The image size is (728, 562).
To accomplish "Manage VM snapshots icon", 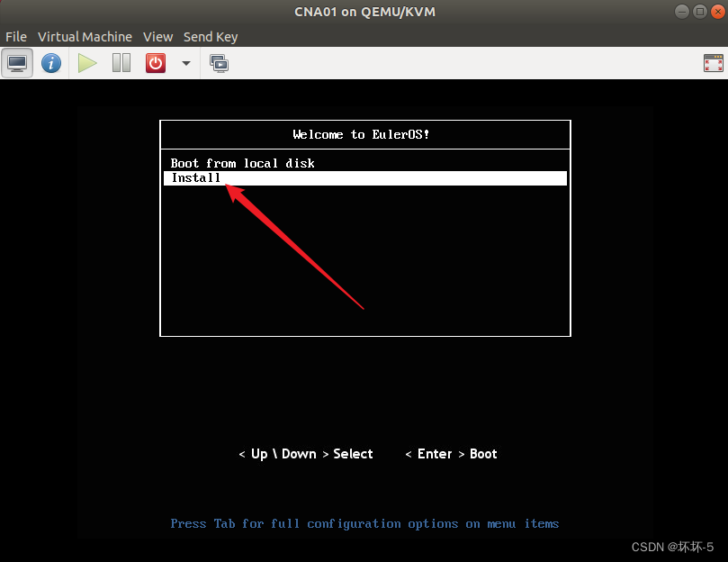I will [x=220, y=63].
